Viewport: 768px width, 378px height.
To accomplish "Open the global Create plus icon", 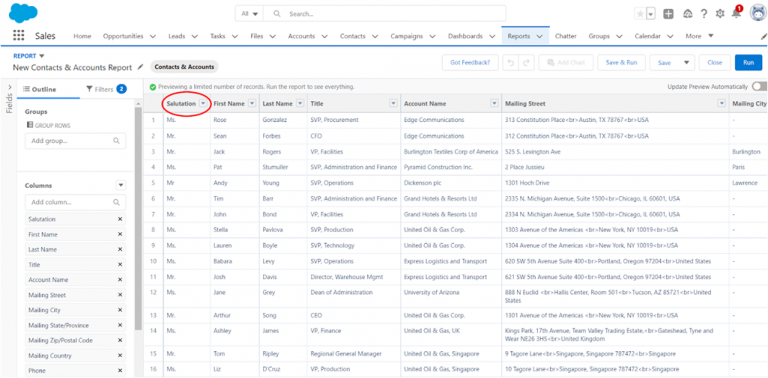I will pyautogui.click(x=668, y=14).
